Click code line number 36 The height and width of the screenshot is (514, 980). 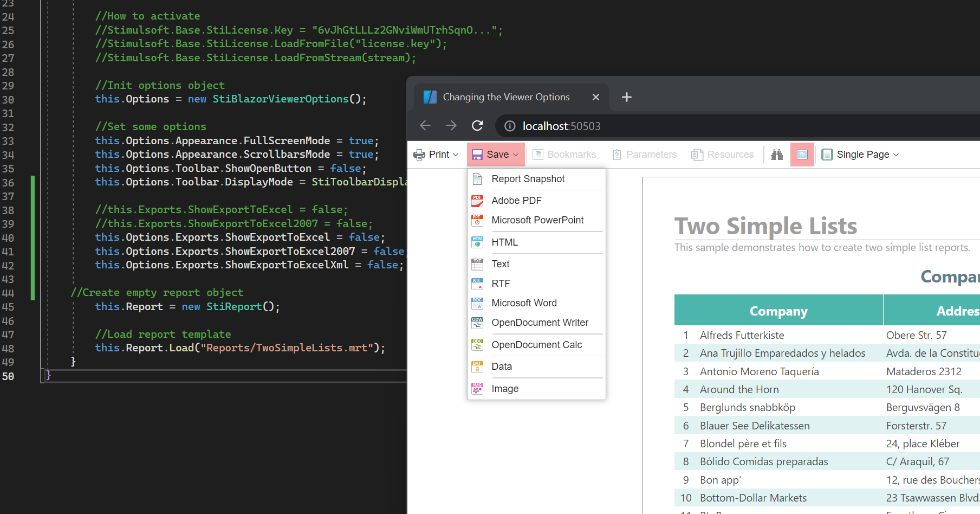8,182
